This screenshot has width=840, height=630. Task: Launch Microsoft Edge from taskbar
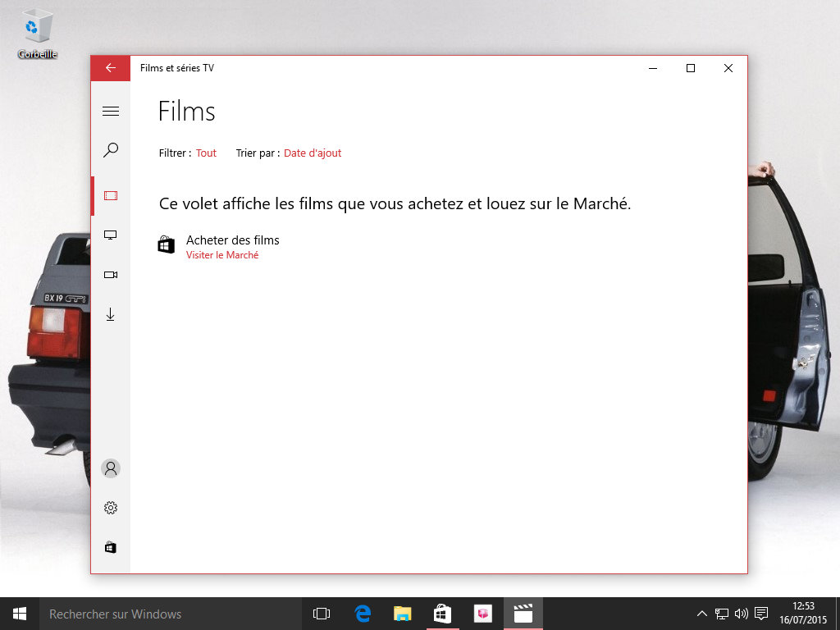[x=363, y=614]
